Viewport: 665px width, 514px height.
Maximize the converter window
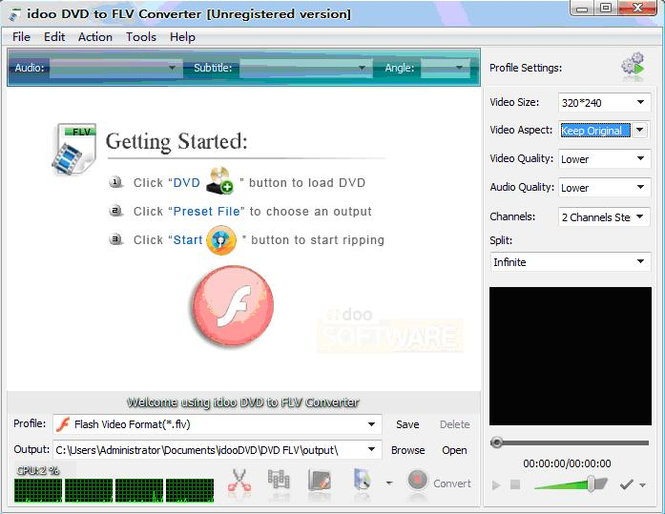click(x=606, y=8)
